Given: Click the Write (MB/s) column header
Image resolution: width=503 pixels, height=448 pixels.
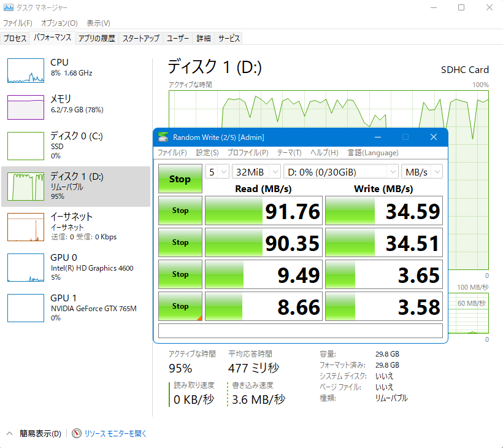Looking at the screenshot, I should [x=383, y=188].
